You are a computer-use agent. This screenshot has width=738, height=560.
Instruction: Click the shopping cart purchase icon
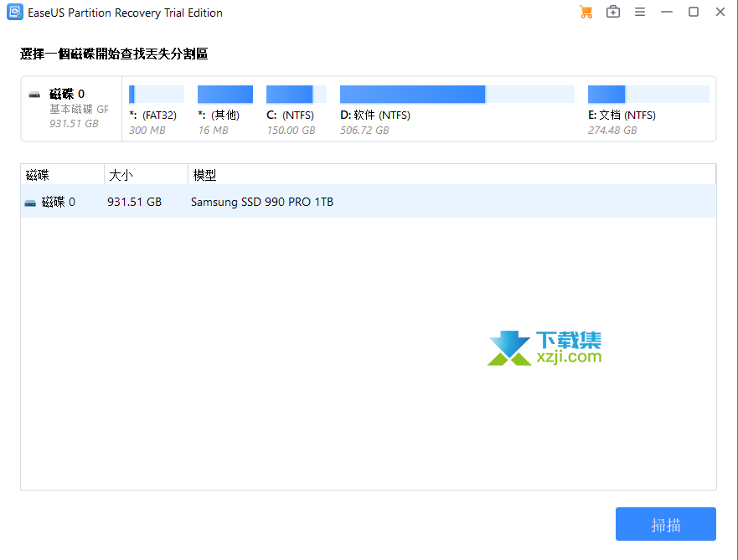point(586,13)
